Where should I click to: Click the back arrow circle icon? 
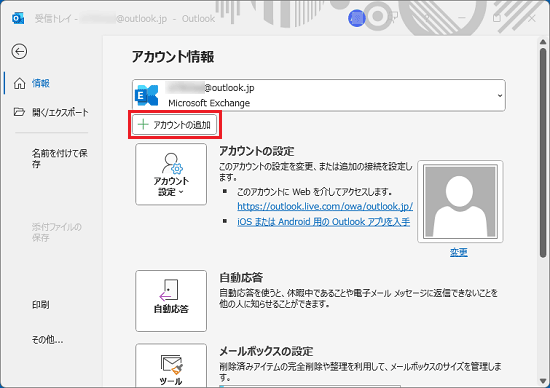click(x=19, y=52)
